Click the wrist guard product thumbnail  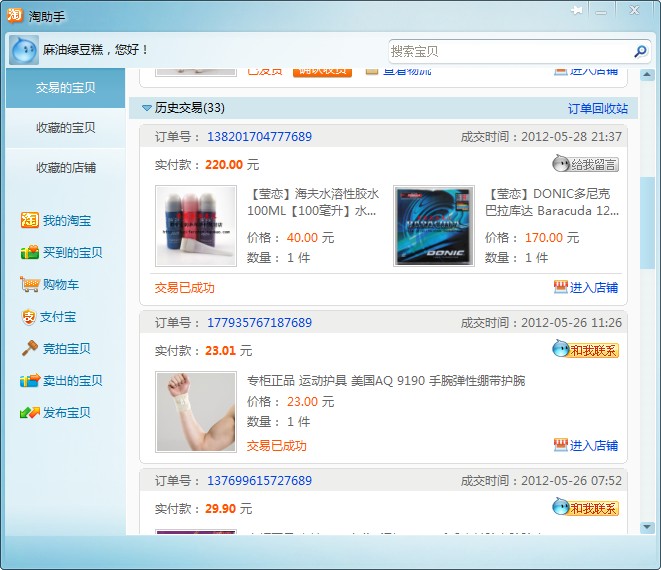[x=196, y=411]
